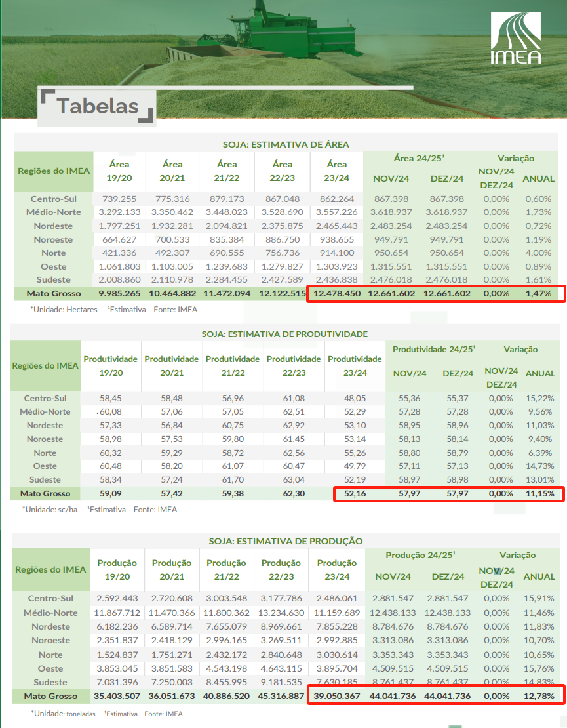Image resolution: width=567 pixels, height=728 pixels.
Task: Click the 9.985.265 Mato Grosso area total
Action: pos(119,294)
